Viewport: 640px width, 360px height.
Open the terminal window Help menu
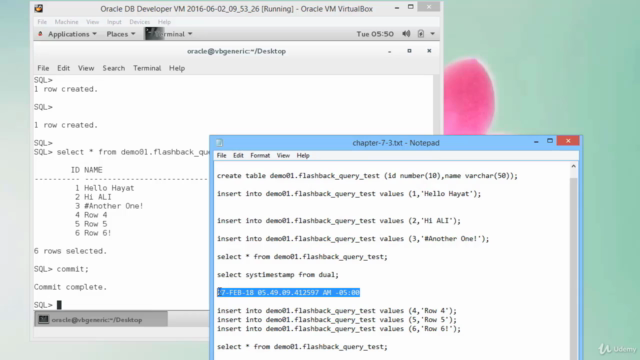click(x=177, y=68)
